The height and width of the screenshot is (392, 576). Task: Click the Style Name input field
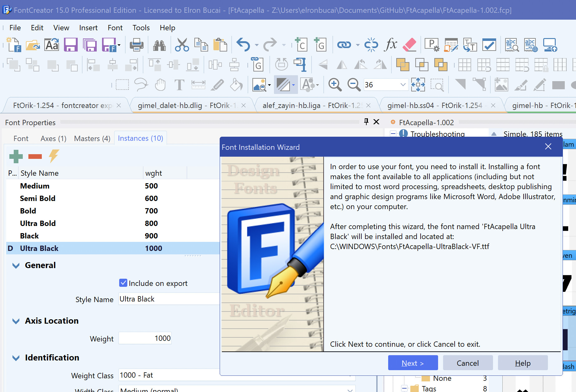coord(169,299)
